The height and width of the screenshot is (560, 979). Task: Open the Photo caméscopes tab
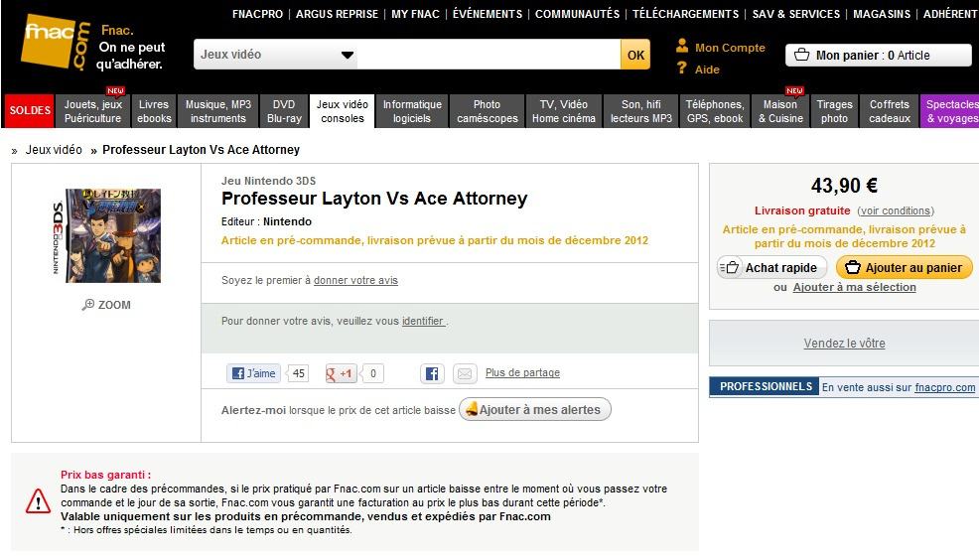click(x=487, y=111)
